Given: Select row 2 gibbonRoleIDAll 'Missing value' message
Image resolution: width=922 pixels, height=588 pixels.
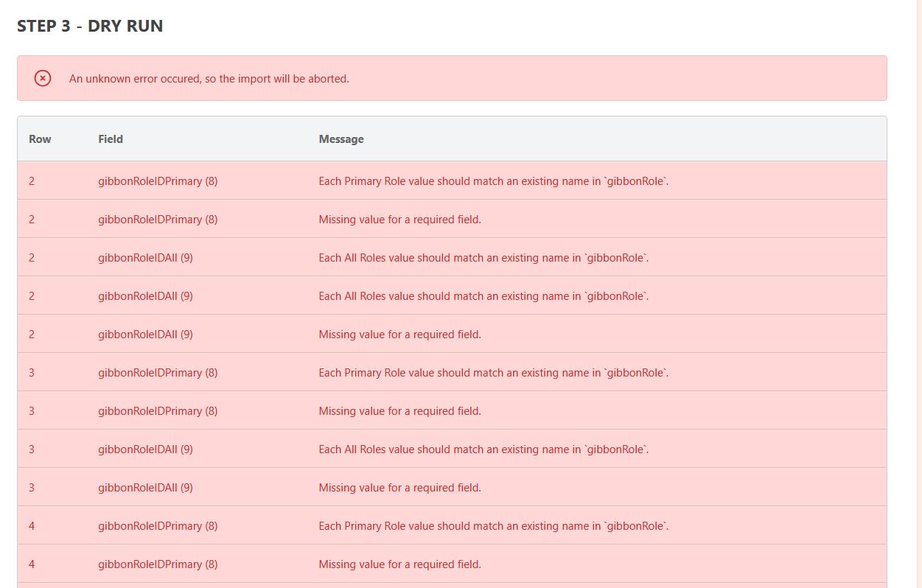Looking at the screenshot, I should click(x=399, y=334).
